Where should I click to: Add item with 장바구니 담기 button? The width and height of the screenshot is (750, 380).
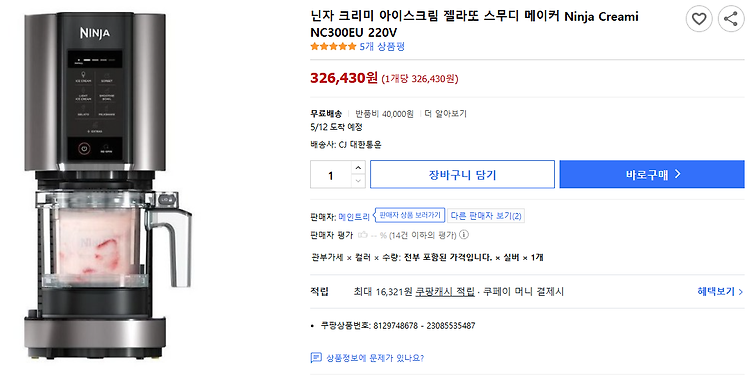pos(462,175)
